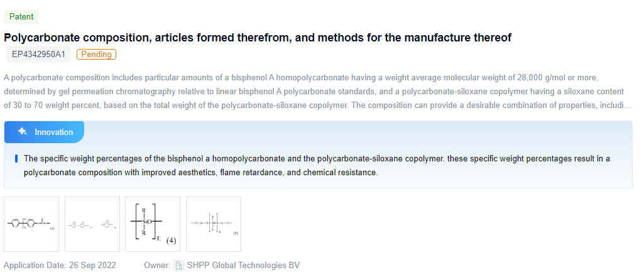Open SHPP Global Technologies BV owner link
644x275 pixels.
[243, 266]
